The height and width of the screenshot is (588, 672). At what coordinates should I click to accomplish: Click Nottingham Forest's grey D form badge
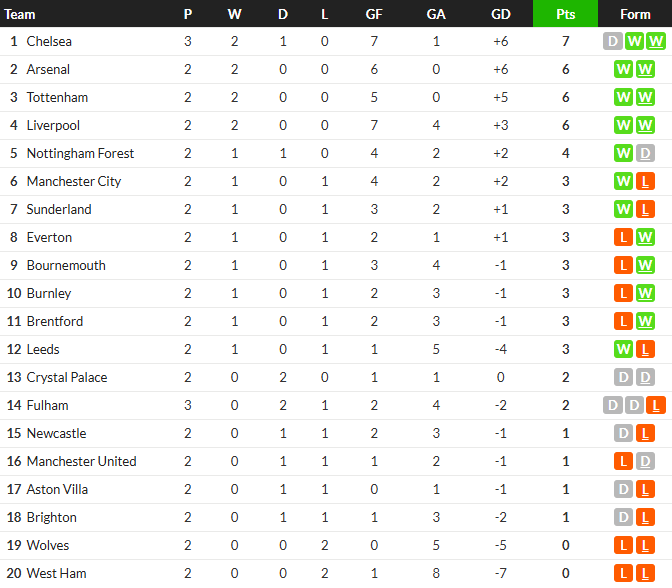[x=645, y=153]
